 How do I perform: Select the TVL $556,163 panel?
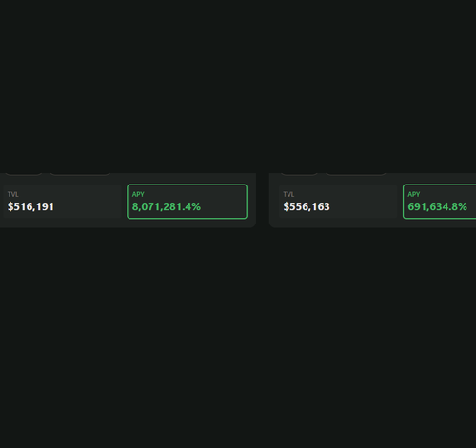pos(338,202)
